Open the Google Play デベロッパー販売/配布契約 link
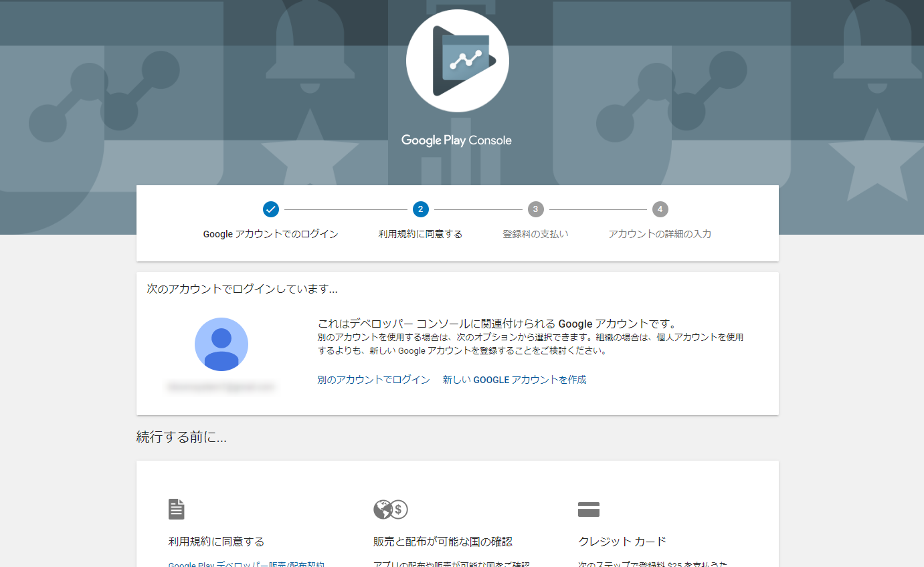The width and height of the screenshot is (924, 567). 246,564
